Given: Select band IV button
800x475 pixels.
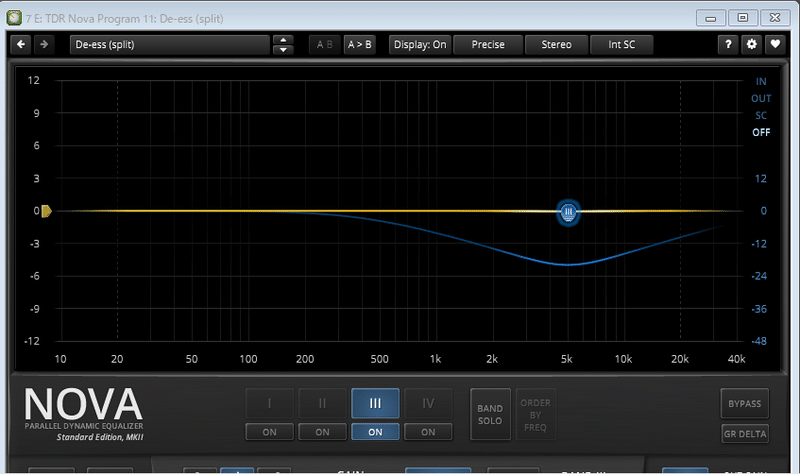Looking at the screenshot, I should click(428, 404).
